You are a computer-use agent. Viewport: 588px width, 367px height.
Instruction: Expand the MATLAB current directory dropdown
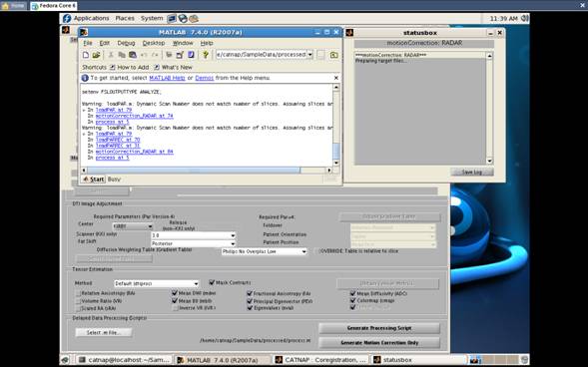click(x=310, y=55)
